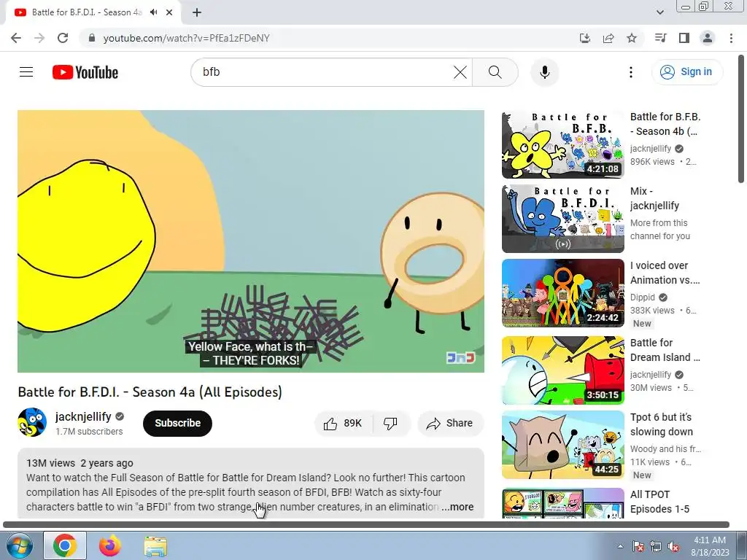Open Chrome profile avatar

708,38
